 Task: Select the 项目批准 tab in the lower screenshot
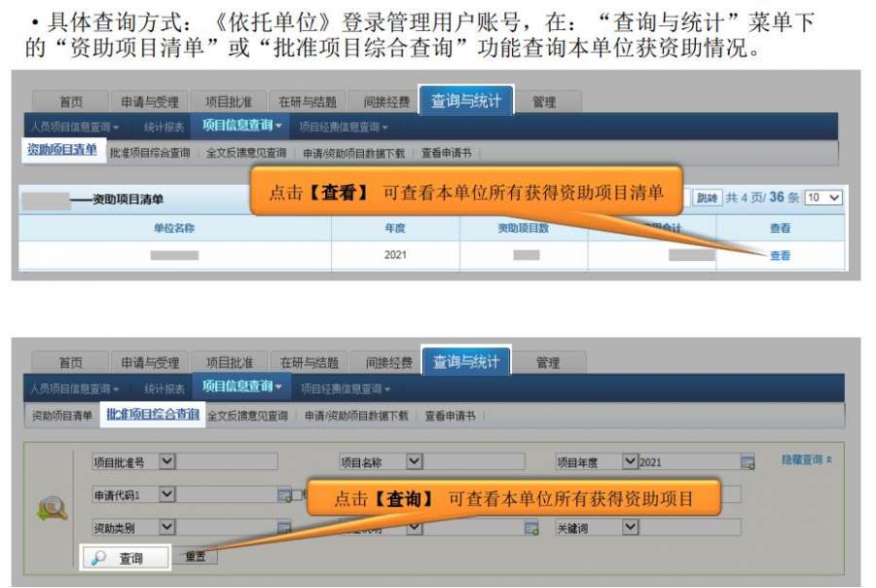pyautogui.click(x=230, y=363)
